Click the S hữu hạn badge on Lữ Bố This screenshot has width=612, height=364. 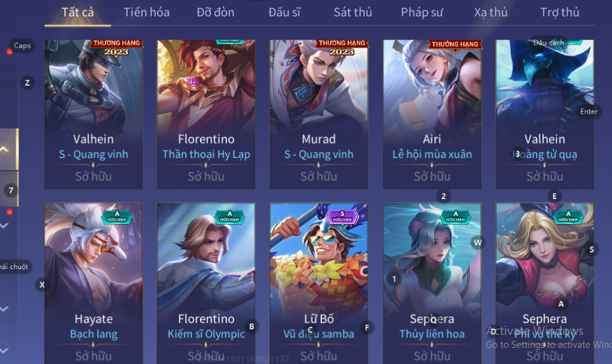click(342, 216)
